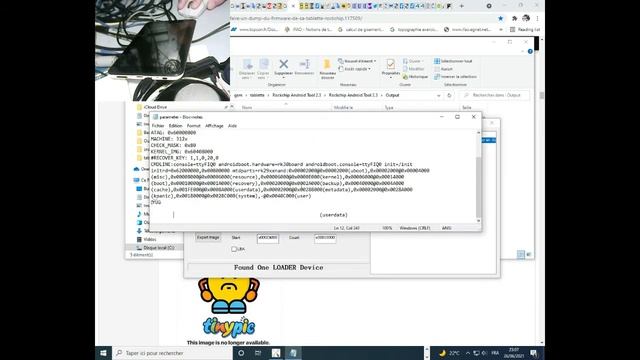The image size is (640, 360).
Task: Click the Explorer help question mark icon
Action: [530, 51]
